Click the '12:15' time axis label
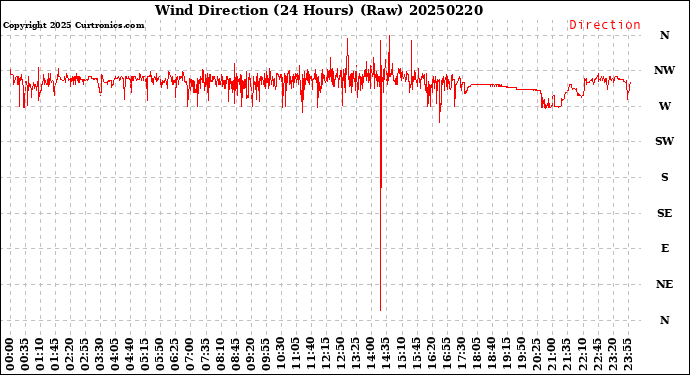This screenshot has width=690, height=375. (x=325, y=355)
